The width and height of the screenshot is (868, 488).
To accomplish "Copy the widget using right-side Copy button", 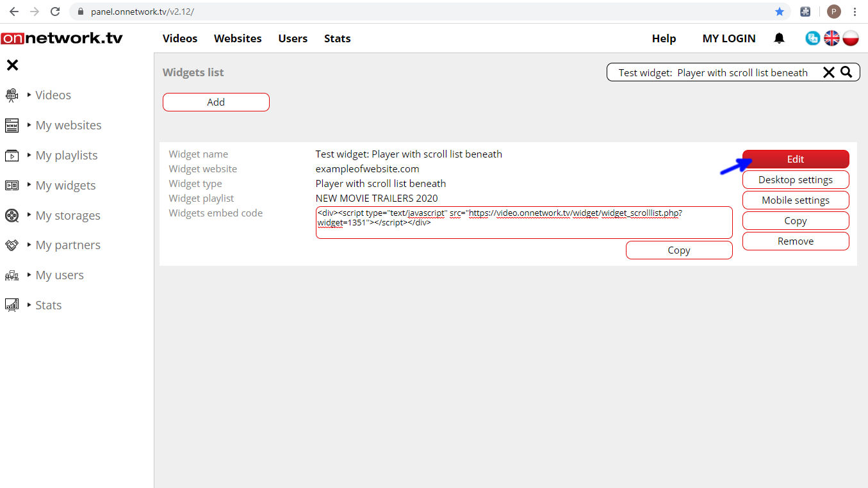I will tap(796, 220).
